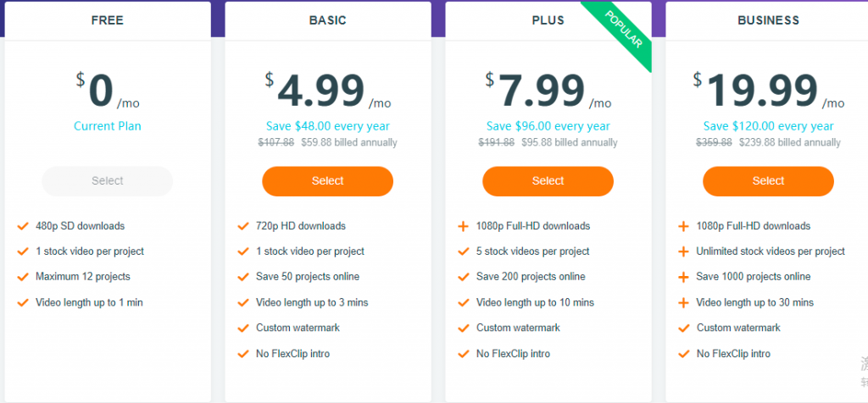The width and height of the screenshot is (868, 403).
Task: Click checkmark next to 720p HD downloads
Action: (243, 226)
